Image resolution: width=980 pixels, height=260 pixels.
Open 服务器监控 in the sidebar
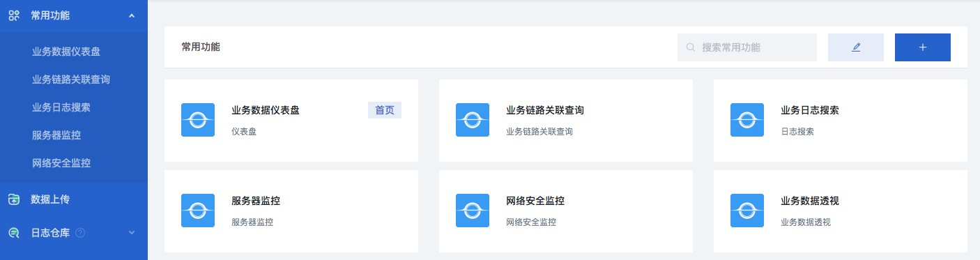coord(56,135)
